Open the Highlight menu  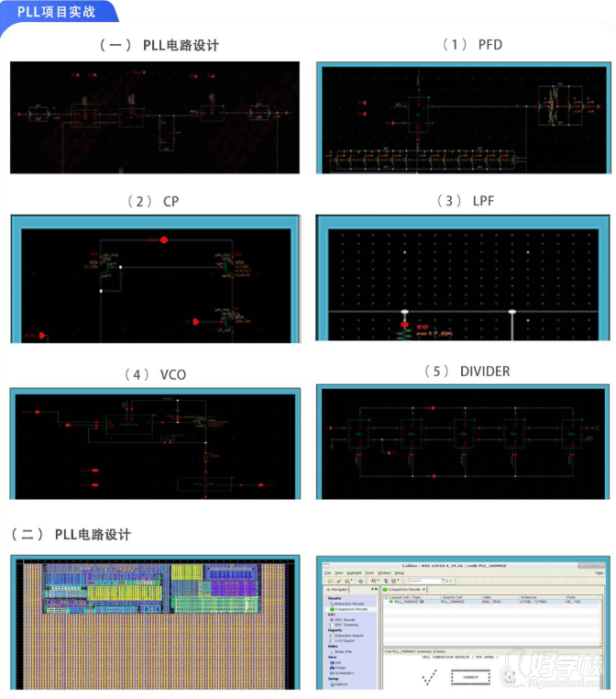point(354,573)
